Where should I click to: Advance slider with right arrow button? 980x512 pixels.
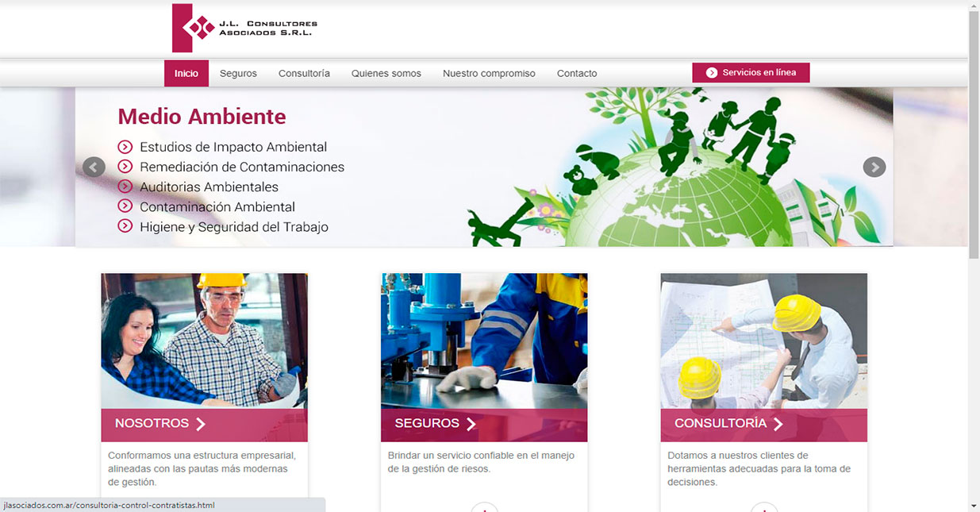click(x=874, y=167)
